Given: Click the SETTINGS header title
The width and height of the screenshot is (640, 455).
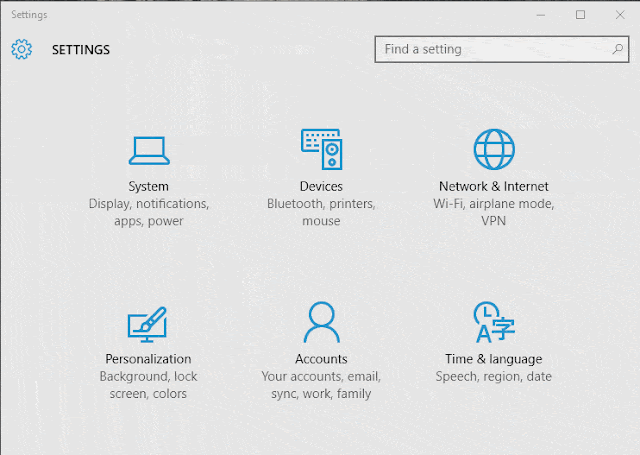Looking at the screenshot, I should tap(81, 50).
